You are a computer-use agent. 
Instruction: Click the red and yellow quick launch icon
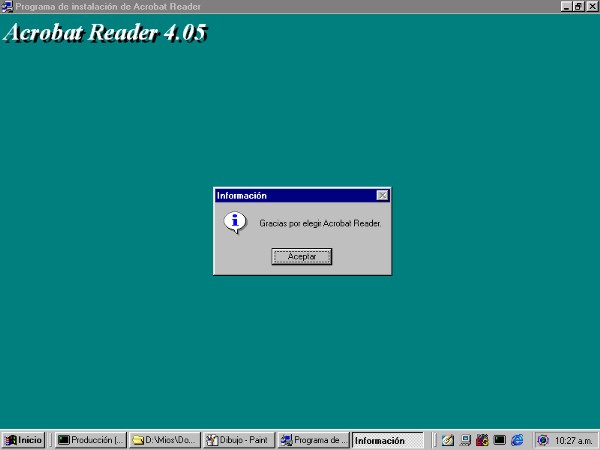point(482,440)
